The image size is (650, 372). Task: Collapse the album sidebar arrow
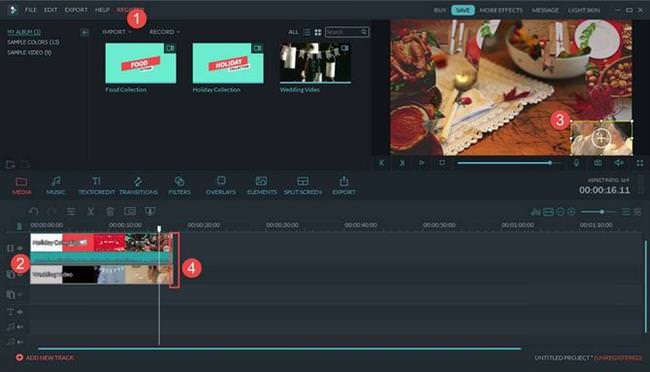click(x=84, y=32)
